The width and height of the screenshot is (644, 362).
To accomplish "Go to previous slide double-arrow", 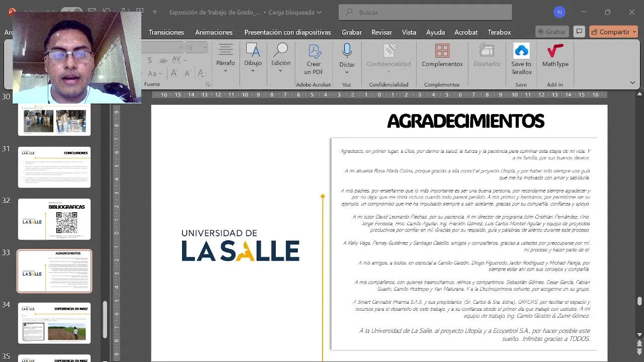I will tap(639, 343).
